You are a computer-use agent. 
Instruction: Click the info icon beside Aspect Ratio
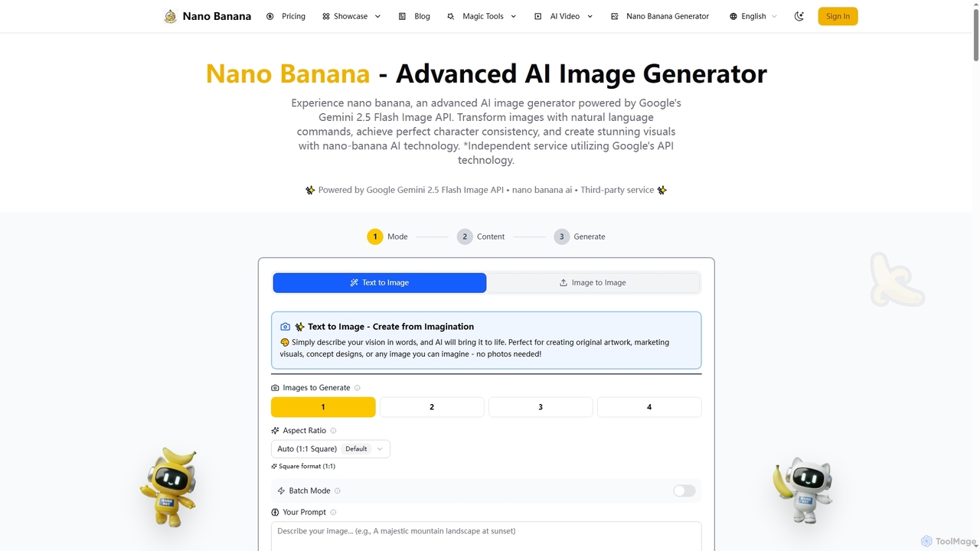point(333,431)
